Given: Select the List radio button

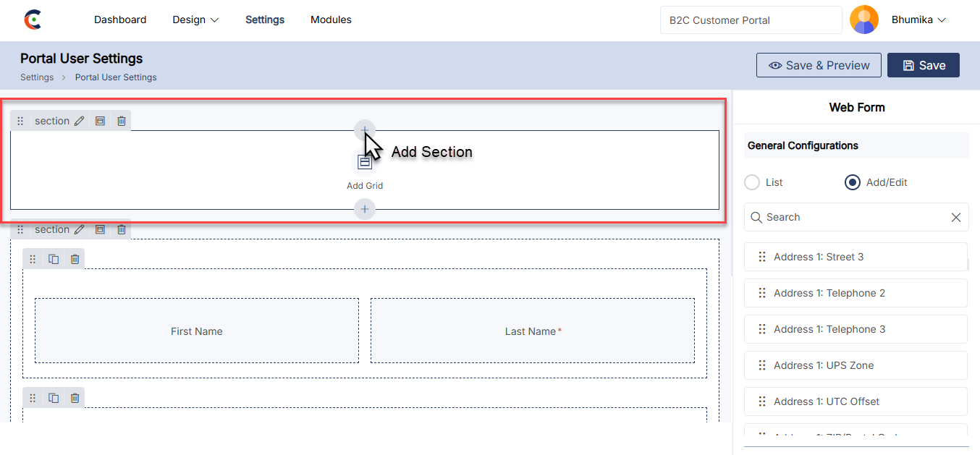Looking at the screenshot, I should click(x=752, y=182).
